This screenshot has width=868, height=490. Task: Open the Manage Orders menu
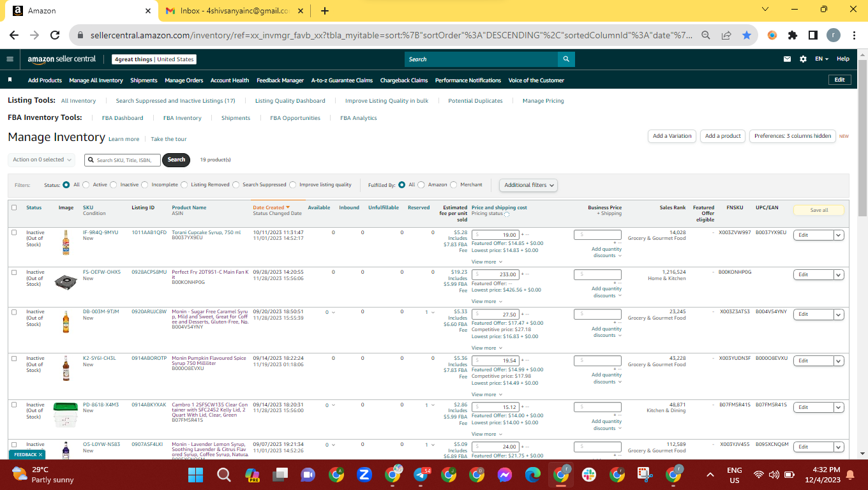(184, 80)
